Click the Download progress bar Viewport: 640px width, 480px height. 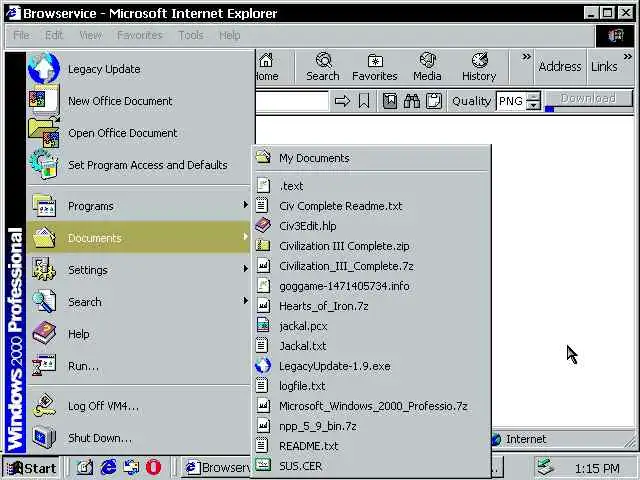point(589,109)
